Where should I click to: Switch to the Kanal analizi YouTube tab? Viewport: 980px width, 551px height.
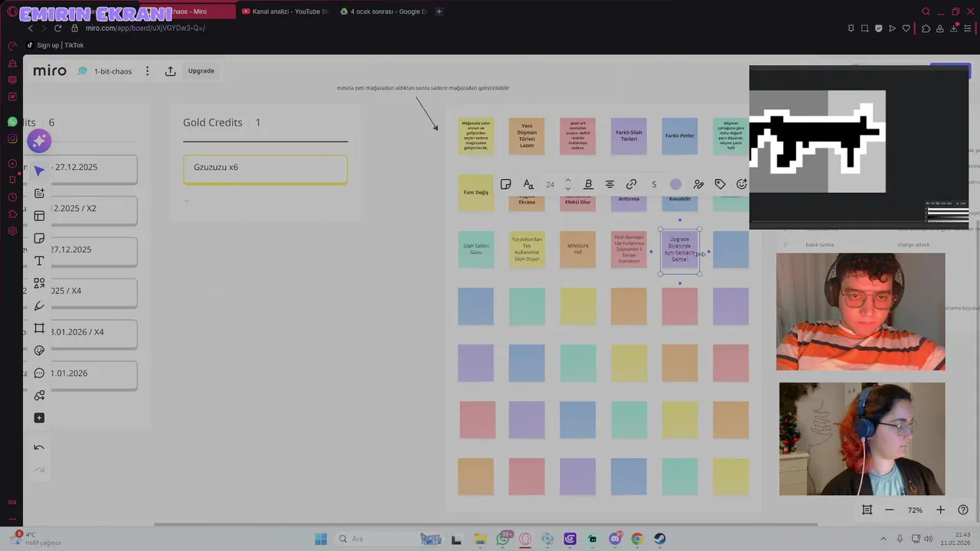point(284,11)
